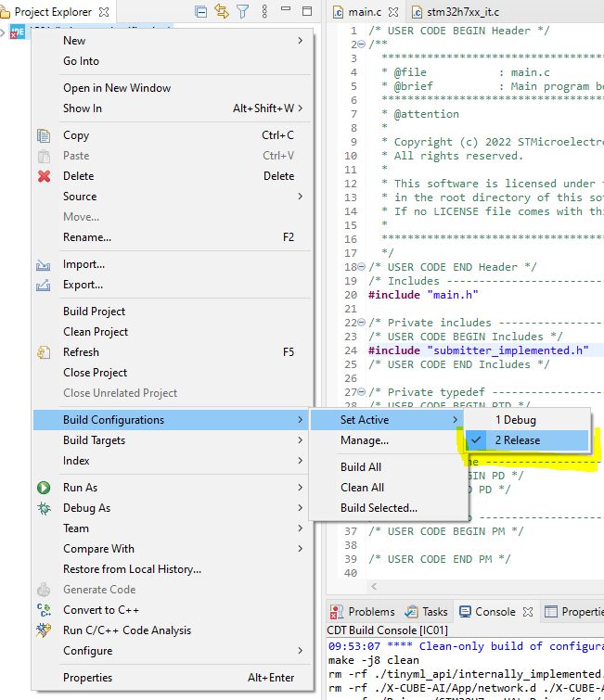604x700 pixels.
Task: Expand the project tree node arrow
Action: pos(3,32)
